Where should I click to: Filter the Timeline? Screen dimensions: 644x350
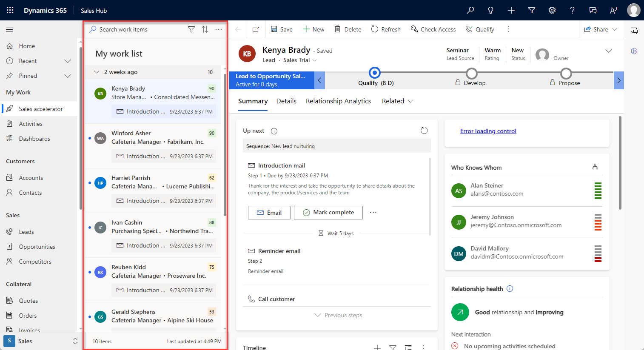pyautogui.click(x=393, y=347)
